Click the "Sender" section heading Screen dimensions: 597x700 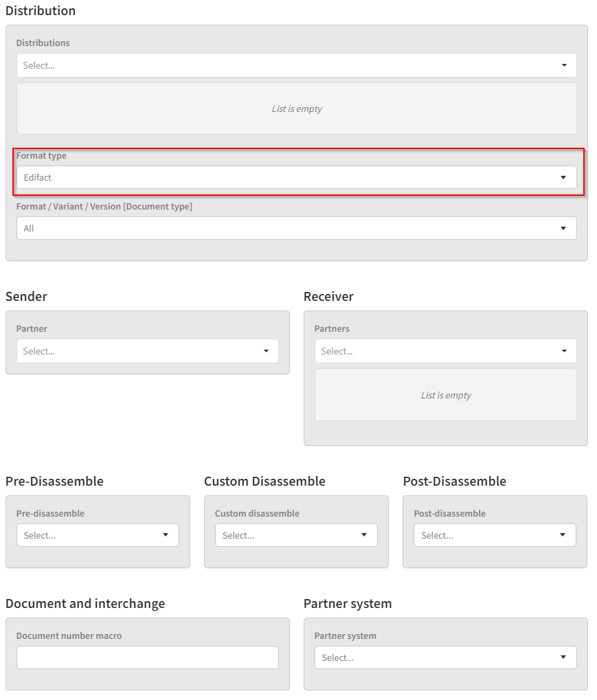[26, 297]
